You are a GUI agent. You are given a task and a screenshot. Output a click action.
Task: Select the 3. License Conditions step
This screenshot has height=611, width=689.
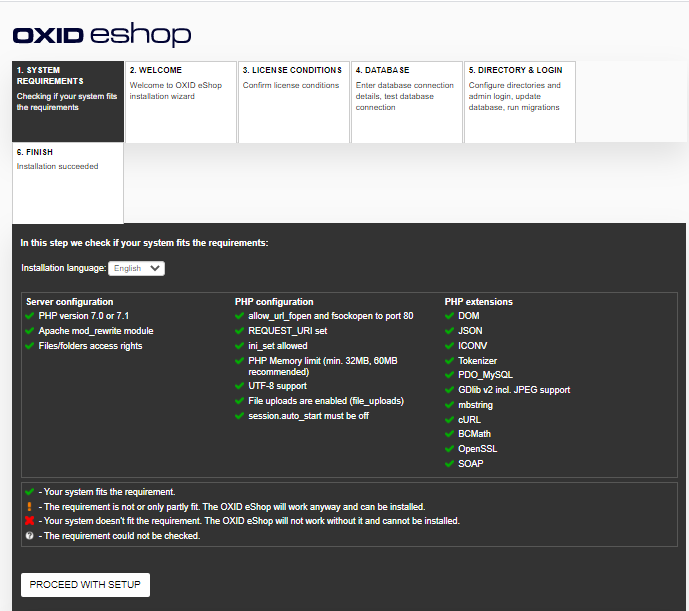point(294,101)
